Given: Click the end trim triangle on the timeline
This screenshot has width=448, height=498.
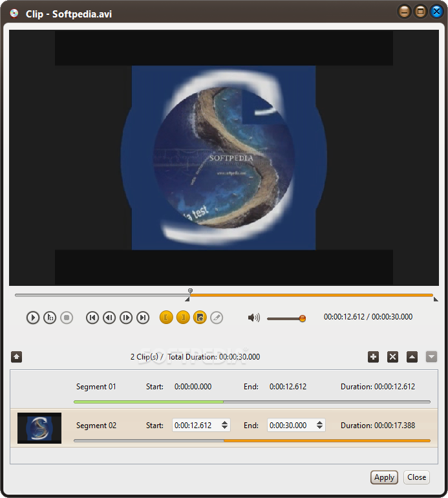Looking at the screenshot, I should pos(436,299).
